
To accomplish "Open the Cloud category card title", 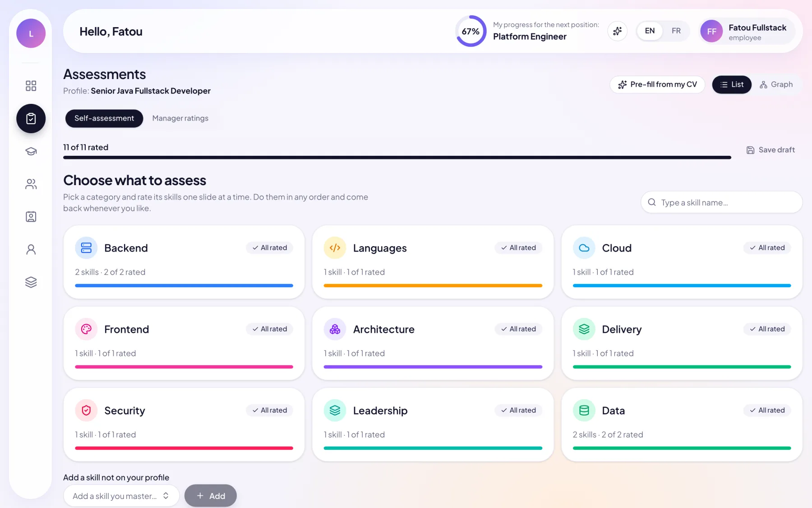I will tap(617, 248).
